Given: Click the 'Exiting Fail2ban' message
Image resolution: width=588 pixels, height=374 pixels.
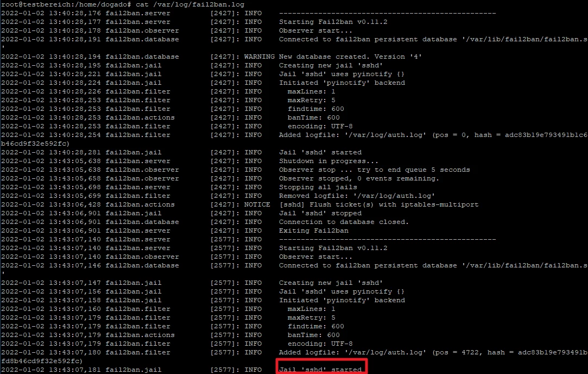Looking at the screenshot, I should (313, 230).
